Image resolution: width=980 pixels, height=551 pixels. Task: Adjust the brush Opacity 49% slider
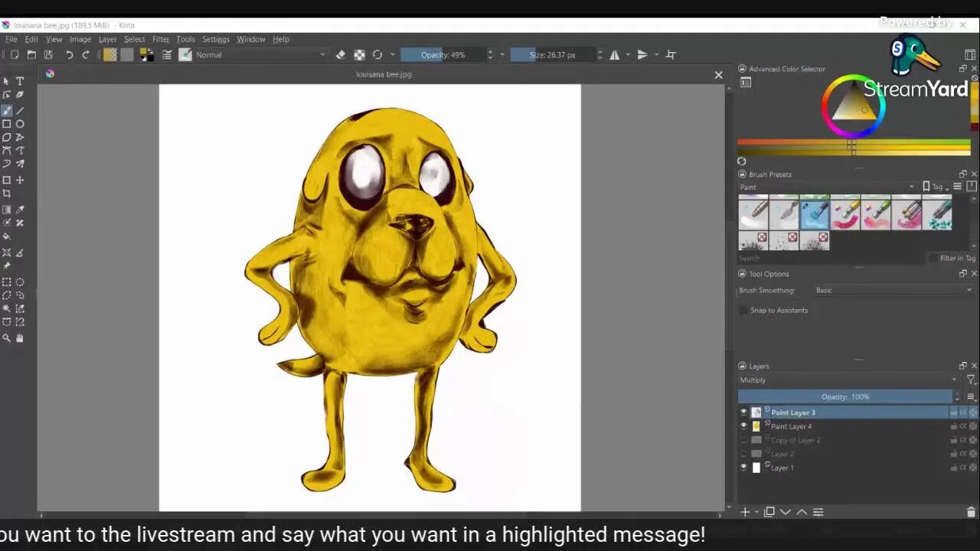[x=443, y=55]
